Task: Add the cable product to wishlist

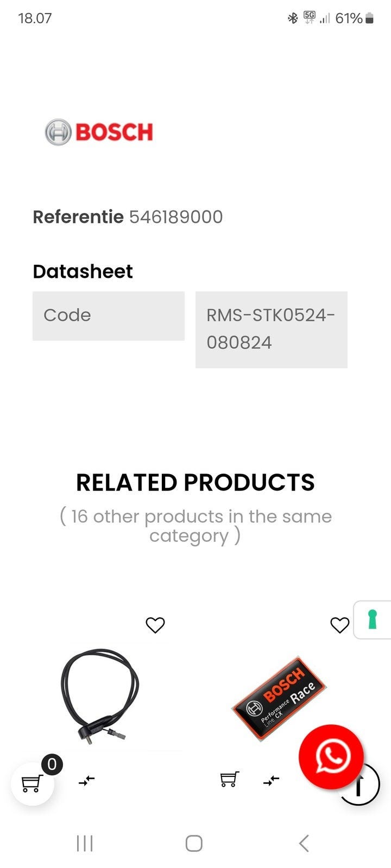Action: point(155,625)
